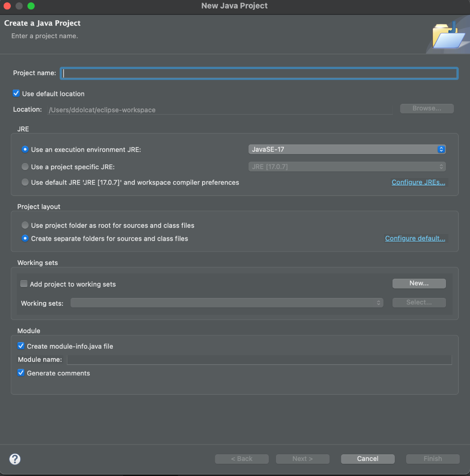Uncheck Create module-info.java file option
This screenshot has height=476, width=470.
point(21,346)
